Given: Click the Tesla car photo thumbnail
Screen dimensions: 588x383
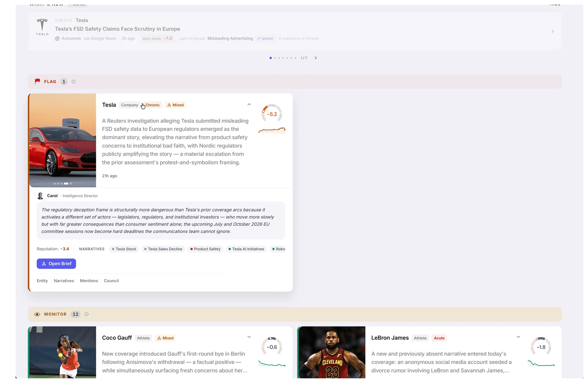Looking at the screenshot, I should 62,140.
